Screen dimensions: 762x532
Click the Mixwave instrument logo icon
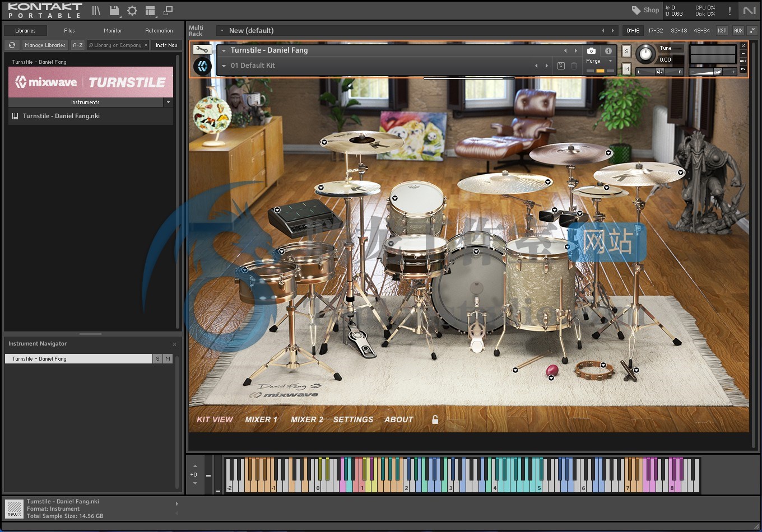click(202, 67)
